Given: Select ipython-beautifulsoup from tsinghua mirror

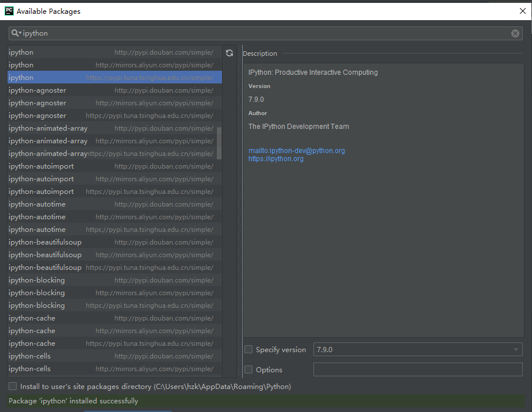Looking at the screenshot, I should 114,268.
